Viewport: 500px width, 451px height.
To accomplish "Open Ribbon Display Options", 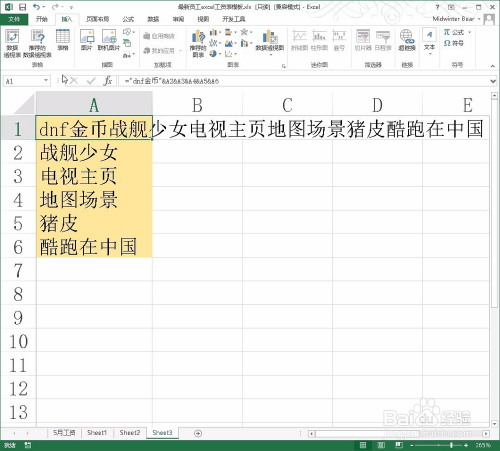I will coord(451,7).
